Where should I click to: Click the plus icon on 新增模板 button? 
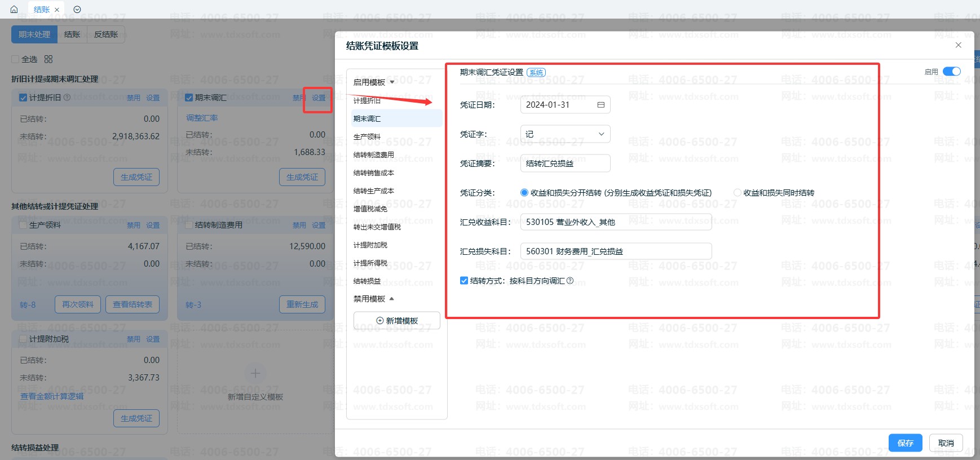(379, 321)
